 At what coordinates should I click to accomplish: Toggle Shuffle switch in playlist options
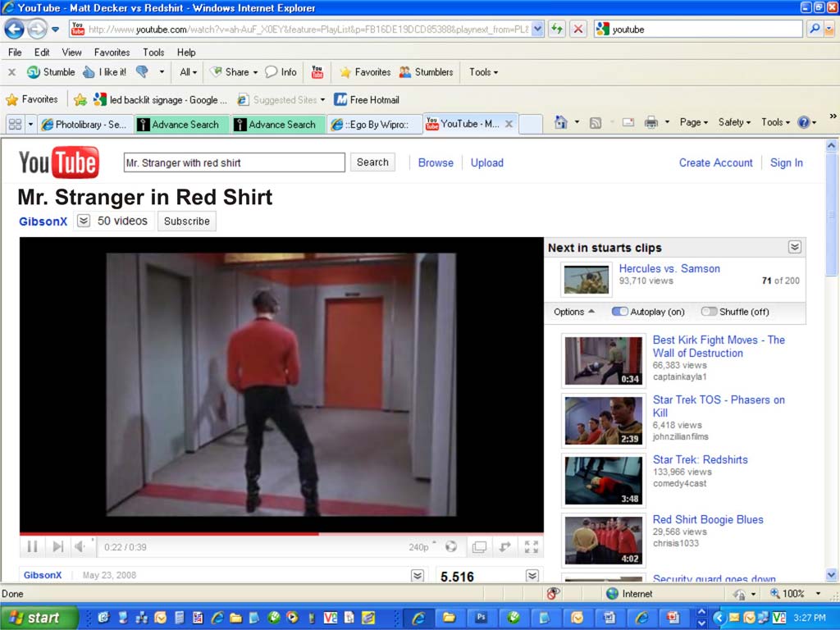click(x=709, y=312)
